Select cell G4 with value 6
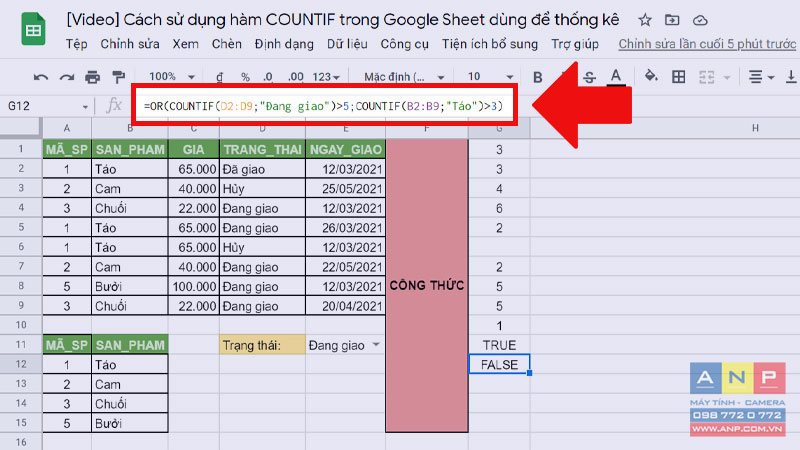The width and height of the screenshot is (800, 450). click(499, 208)
